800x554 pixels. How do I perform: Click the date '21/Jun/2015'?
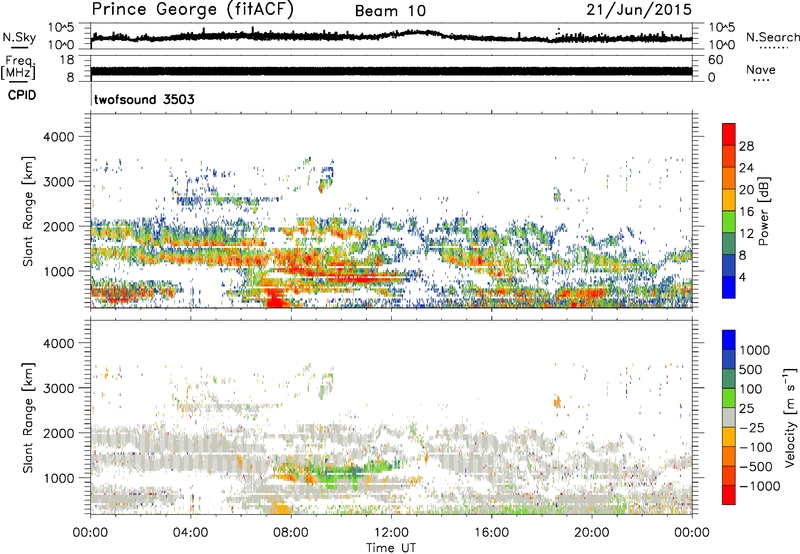coord(639,9)
